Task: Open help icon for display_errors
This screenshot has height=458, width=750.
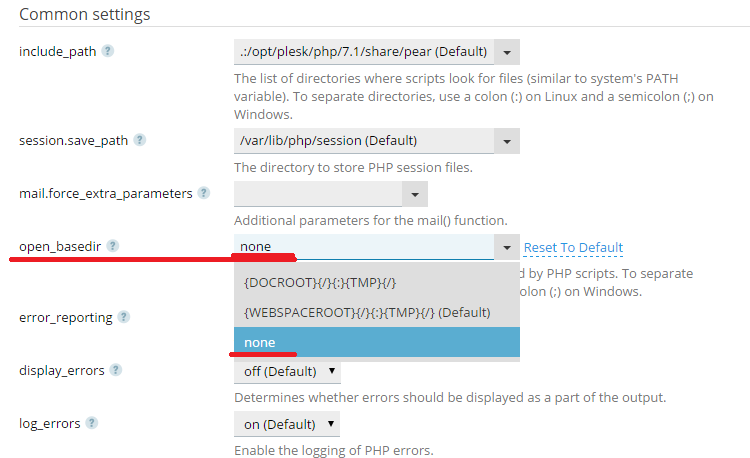Action: (x=116, y=370)
